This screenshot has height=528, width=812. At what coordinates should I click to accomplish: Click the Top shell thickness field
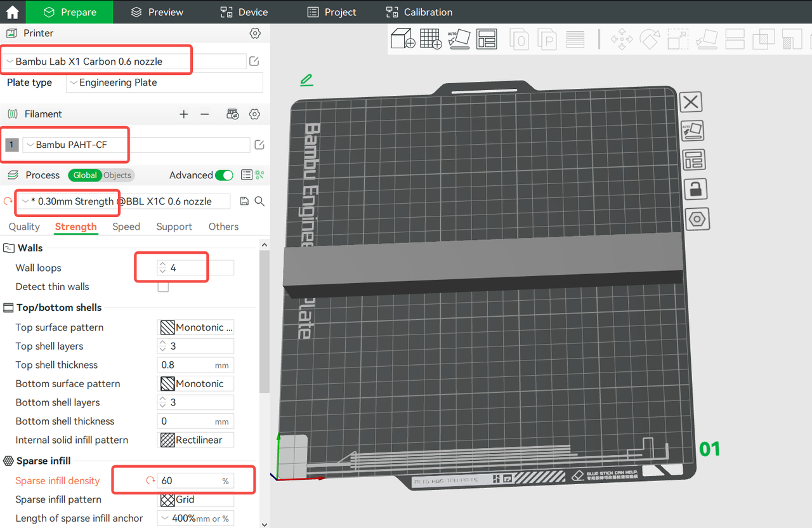click(x=195, y=365)
